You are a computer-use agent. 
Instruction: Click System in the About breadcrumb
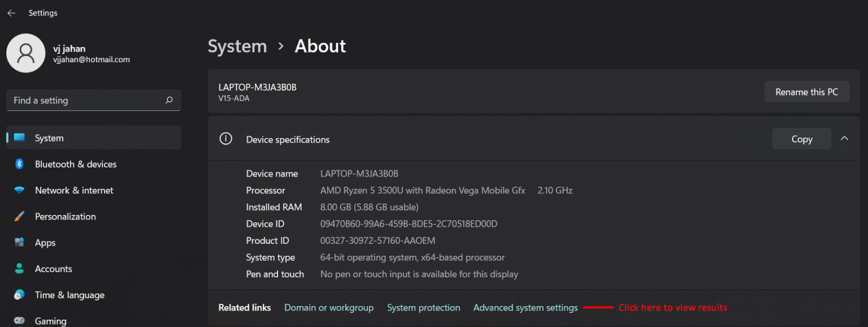(237, 46)
